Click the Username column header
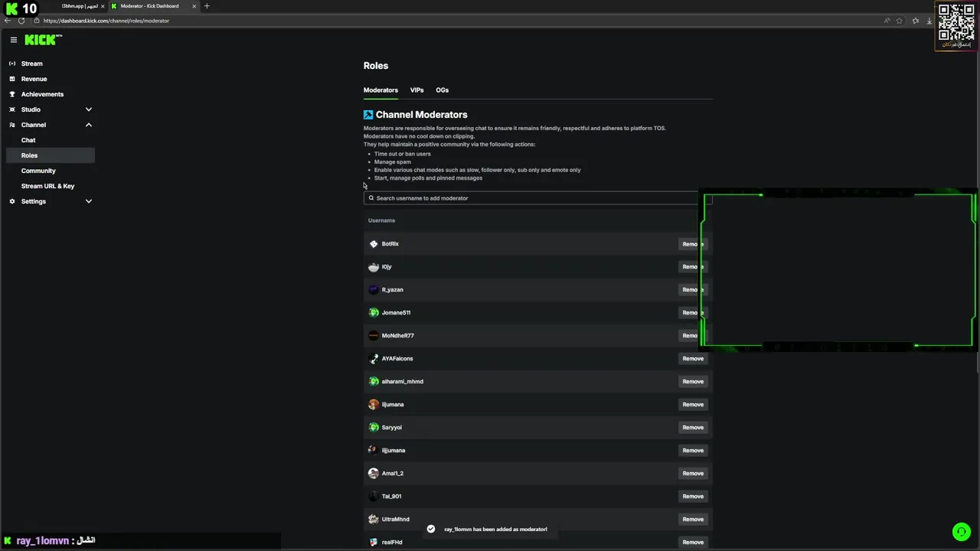 (x=381, y=220)
